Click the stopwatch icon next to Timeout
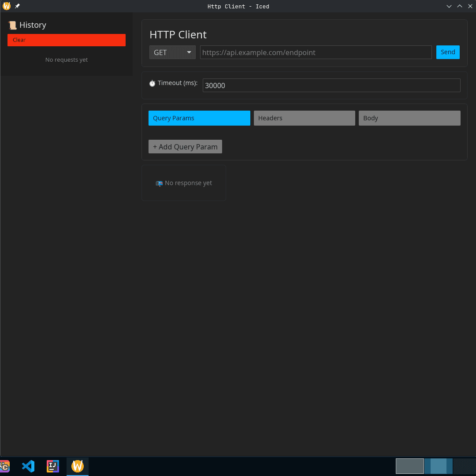 [152, 83]
